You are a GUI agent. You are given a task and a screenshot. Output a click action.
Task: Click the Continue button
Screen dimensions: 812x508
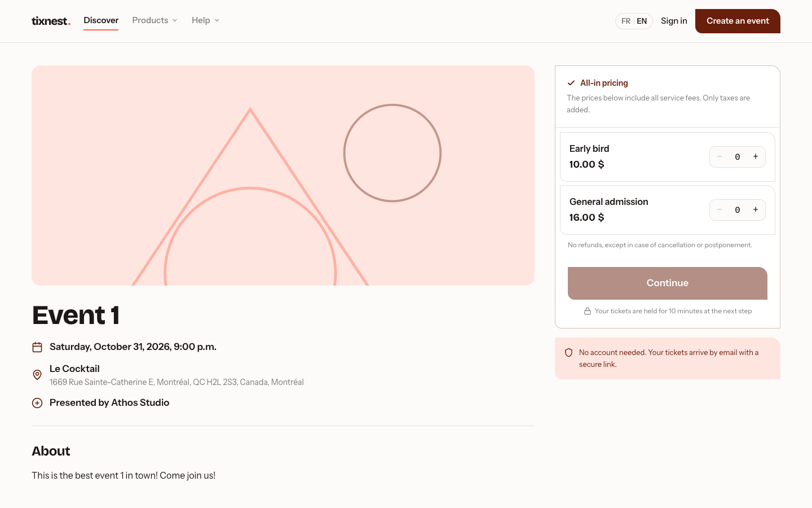[668, 283]
